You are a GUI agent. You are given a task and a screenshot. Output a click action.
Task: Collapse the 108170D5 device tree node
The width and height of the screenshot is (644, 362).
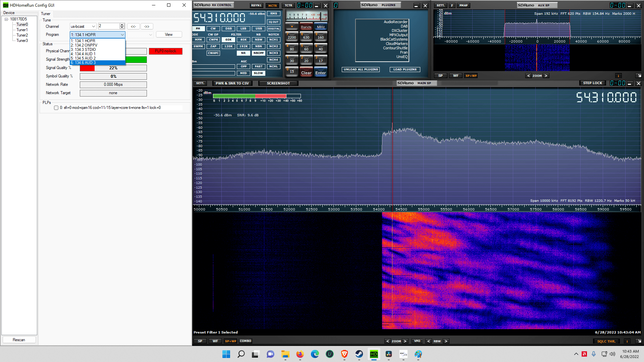pos(6,19)
